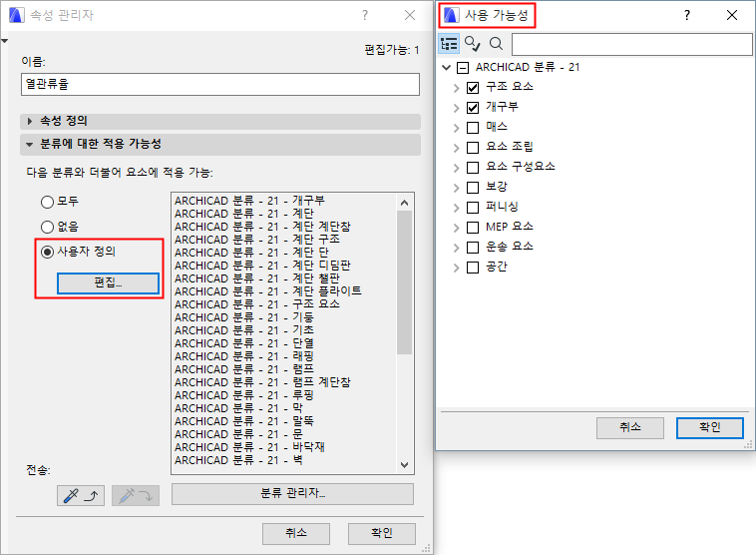This screenshot has height=555, width=756.
Task: Expand the 퍼니싱 tree node
Action: (456, 208)
